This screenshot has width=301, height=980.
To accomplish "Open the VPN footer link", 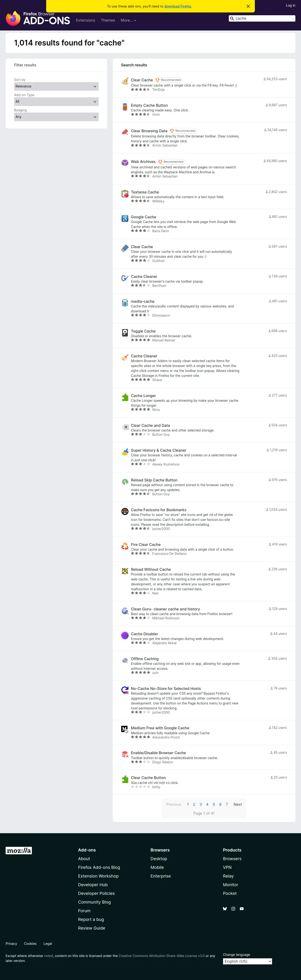I will [227, 867].
